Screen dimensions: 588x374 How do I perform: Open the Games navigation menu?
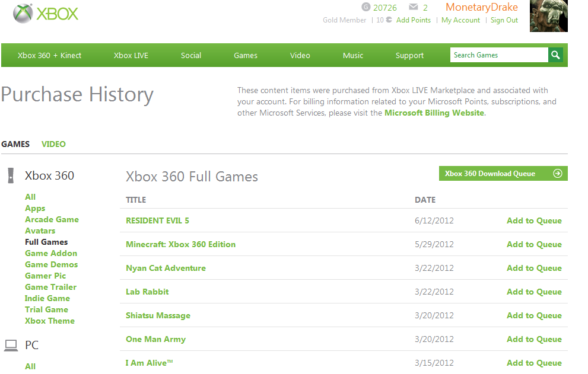click(246, 55)
